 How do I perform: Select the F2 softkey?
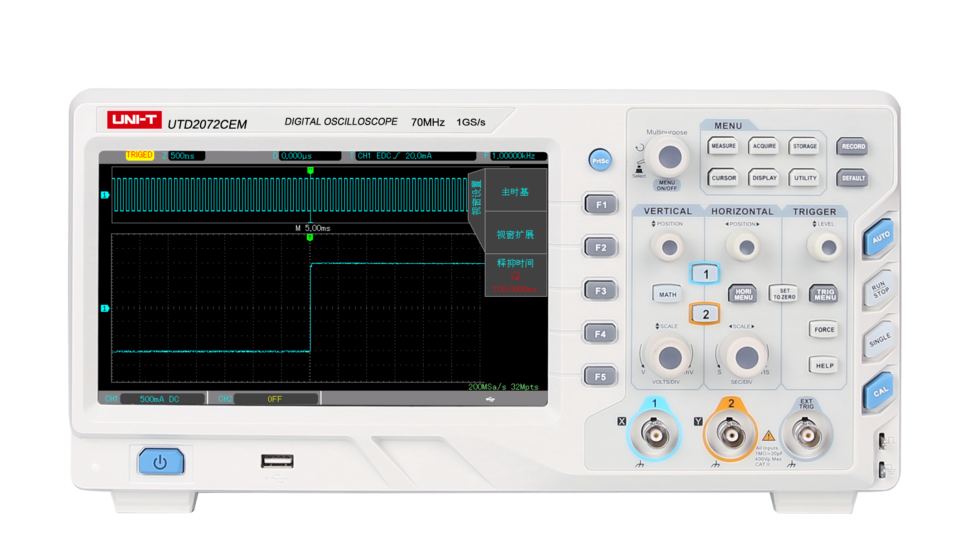601,248
